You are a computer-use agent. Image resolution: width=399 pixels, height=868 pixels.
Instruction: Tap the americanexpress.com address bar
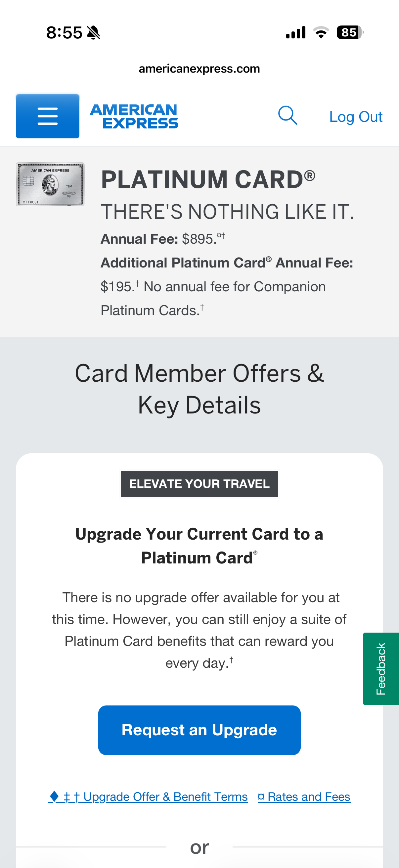coord(199,69)
